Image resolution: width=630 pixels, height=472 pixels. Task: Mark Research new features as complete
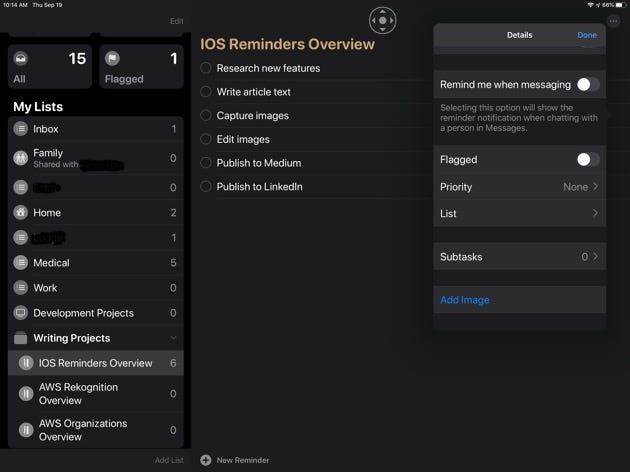[206, 68]
